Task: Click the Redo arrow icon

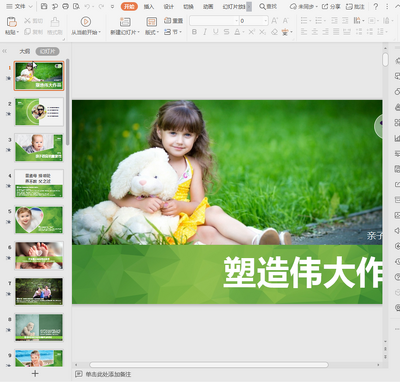Action: [x=101, y=6]
